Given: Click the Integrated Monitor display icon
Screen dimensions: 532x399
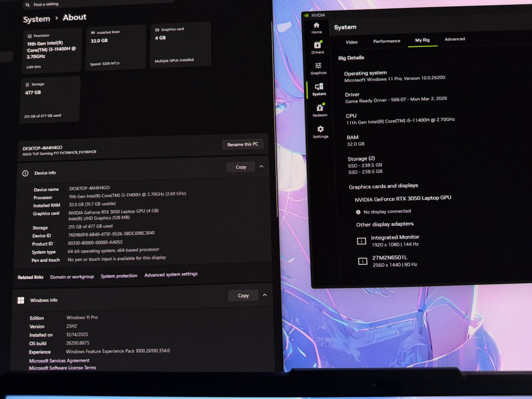Looking at the screenshot, I should [362, 241].
